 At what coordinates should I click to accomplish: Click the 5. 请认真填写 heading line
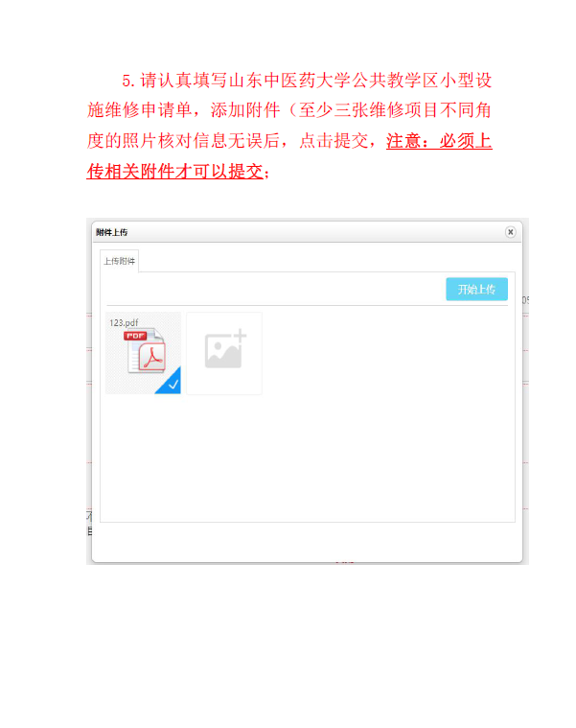point(307,80)
